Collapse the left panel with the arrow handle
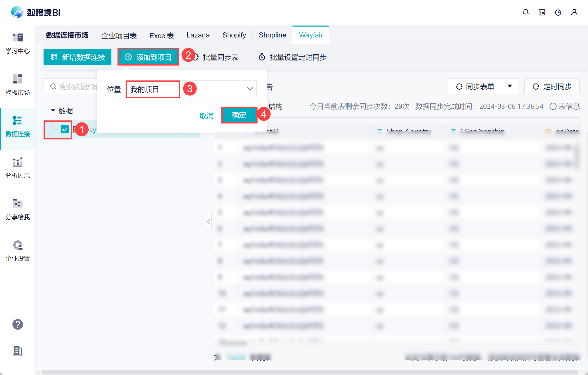 click(x=208, y=221)
